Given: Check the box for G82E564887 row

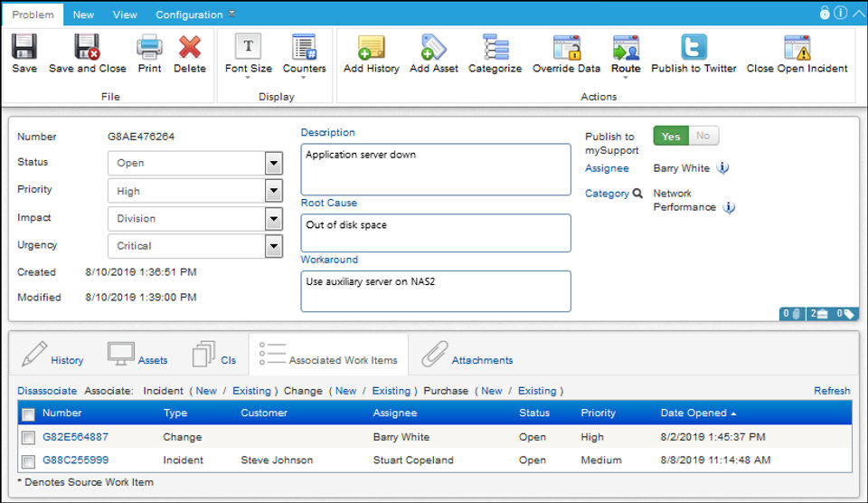Looking at the screenshot, I should (28, 438).
